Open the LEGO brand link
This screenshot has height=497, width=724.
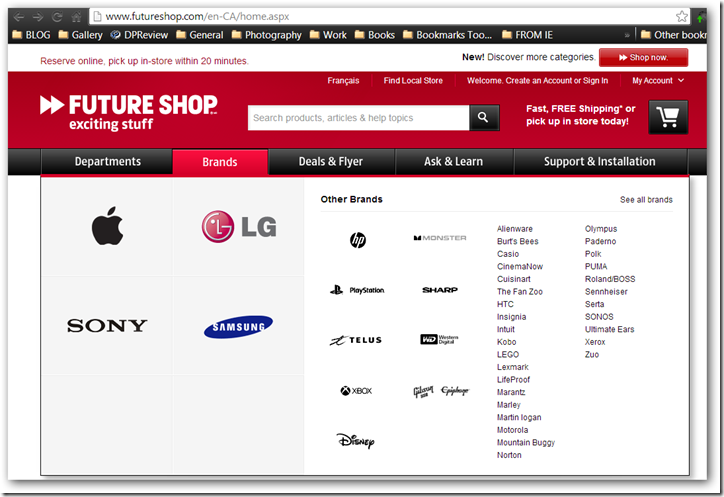click(x=508, y=354)
